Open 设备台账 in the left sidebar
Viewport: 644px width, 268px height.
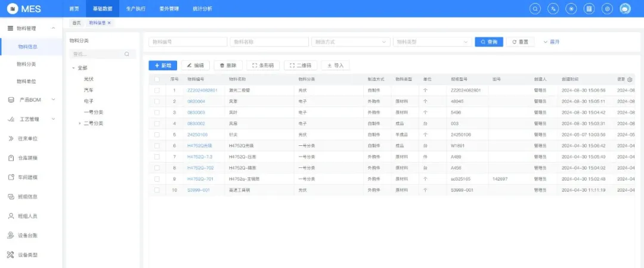click(28, 236)
